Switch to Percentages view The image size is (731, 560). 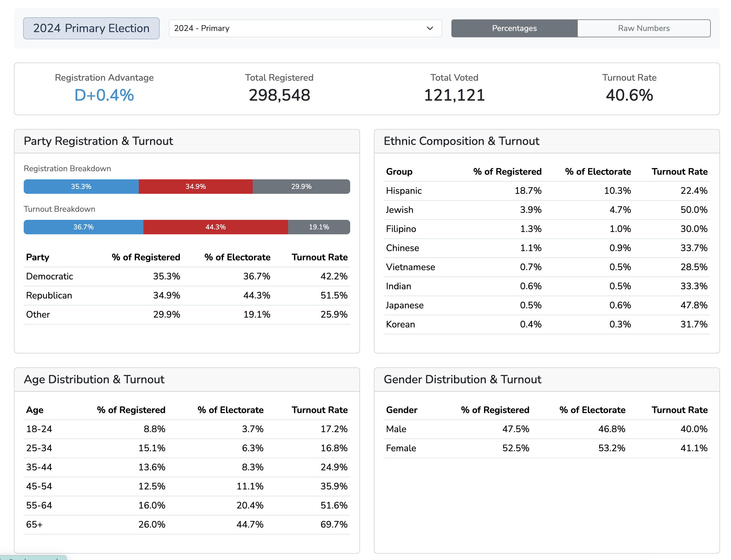point(514,28)
